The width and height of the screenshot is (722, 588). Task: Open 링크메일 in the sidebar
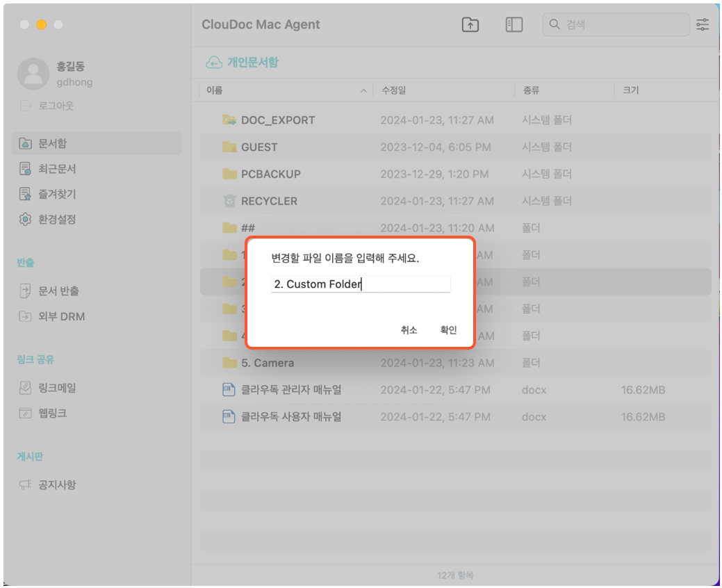[x=57, y=388]
